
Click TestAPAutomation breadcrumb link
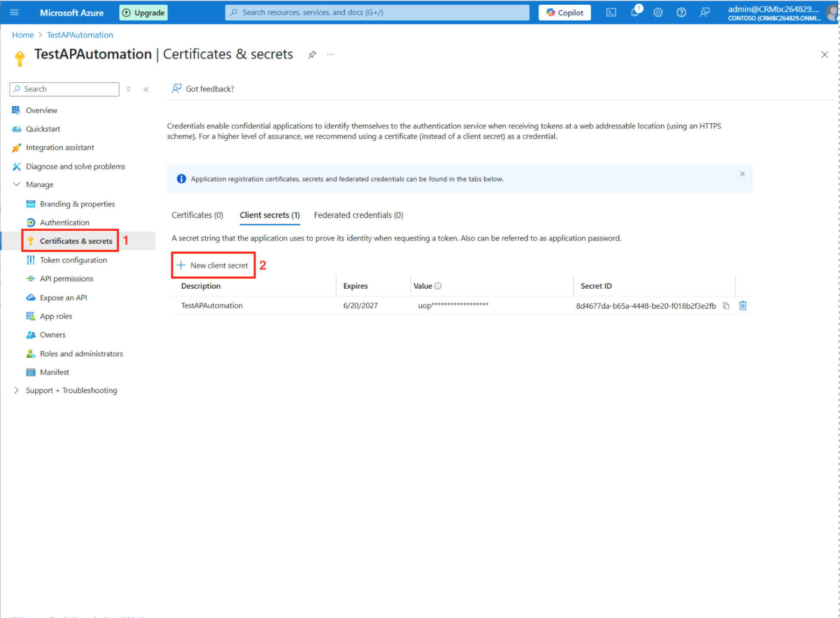[80, 35]
